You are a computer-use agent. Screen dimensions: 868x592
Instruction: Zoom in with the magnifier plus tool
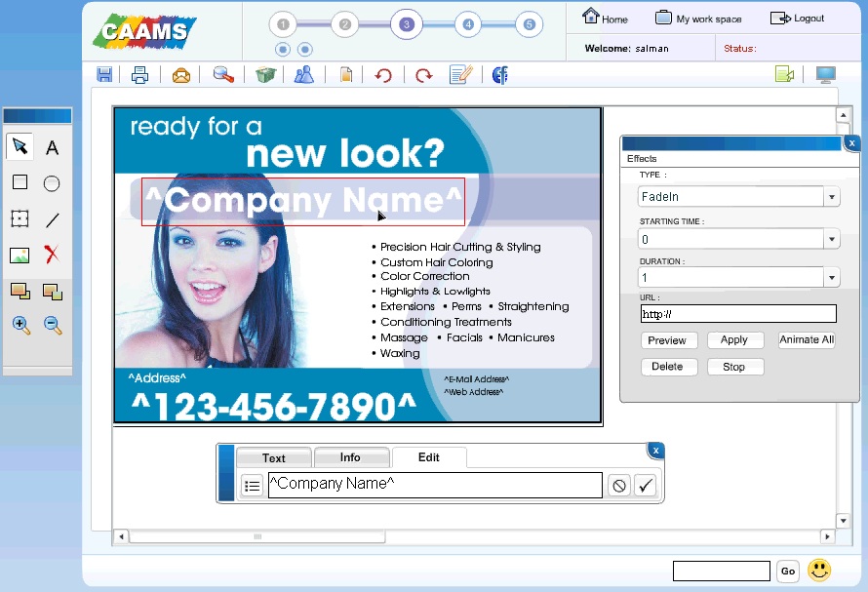[20, 326]
